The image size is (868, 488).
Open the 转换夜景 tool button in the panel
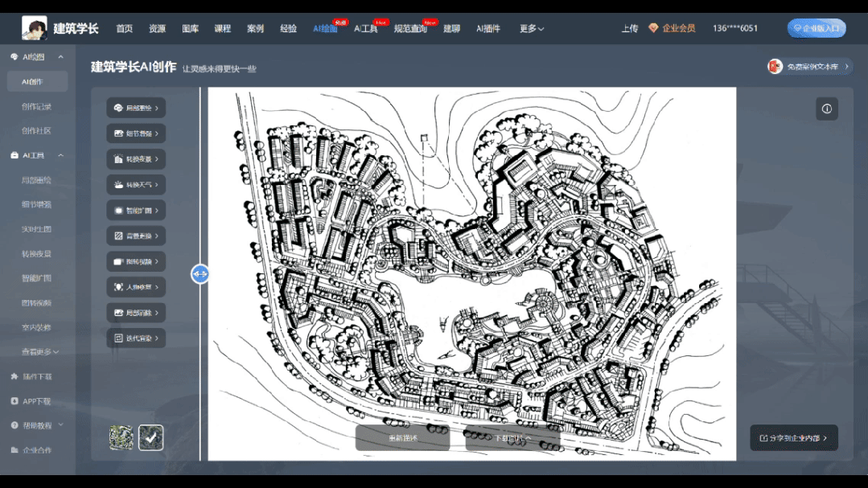136,159
